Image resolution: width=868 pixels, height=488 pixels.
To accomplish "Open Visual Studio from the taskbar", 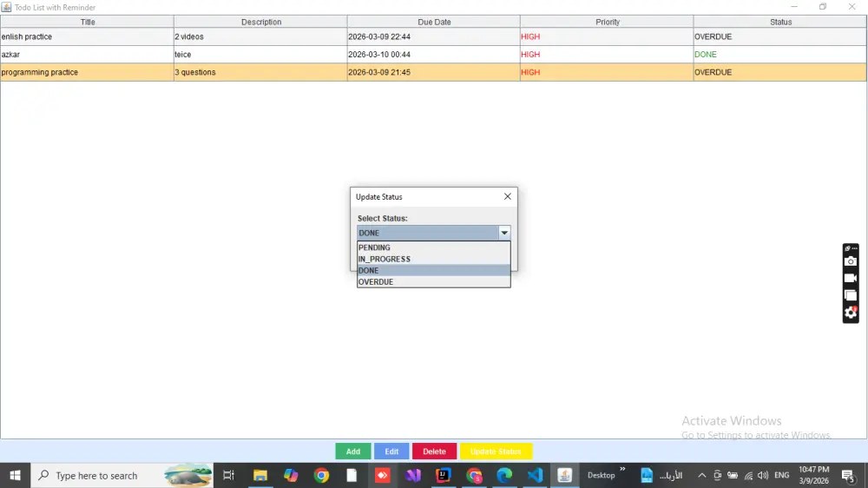I will [413, 475].
